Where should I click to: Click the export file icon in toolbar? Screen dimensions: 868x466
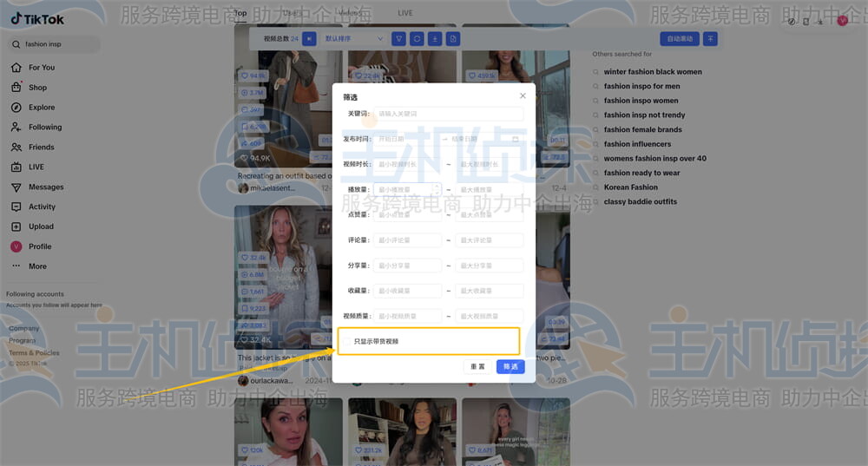[x=453, y=39]
